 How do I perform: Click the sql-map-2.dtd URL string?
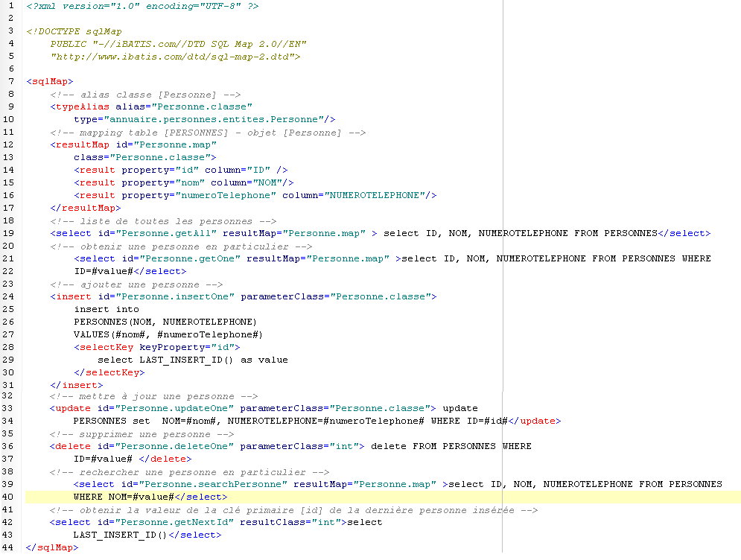[173, 57]
